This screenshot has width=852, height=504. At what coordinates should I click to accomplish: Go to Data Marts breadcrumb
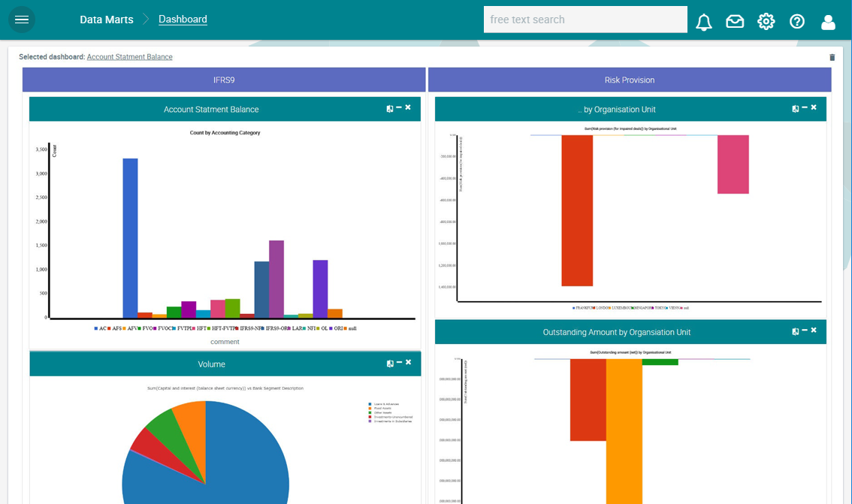pyautogui.click(x=106, y=20)
